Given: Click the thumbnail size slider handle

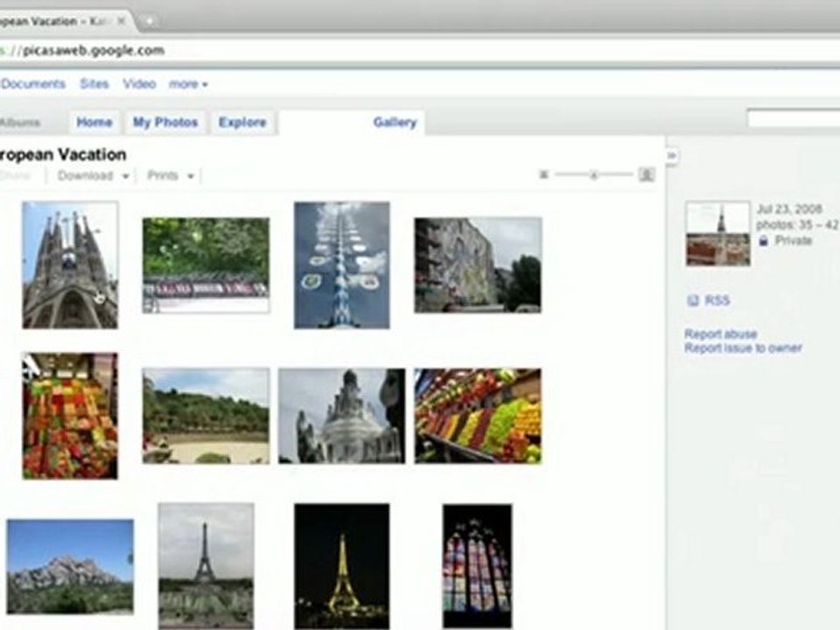Looking at the screenshot, I should coord(593,175).
